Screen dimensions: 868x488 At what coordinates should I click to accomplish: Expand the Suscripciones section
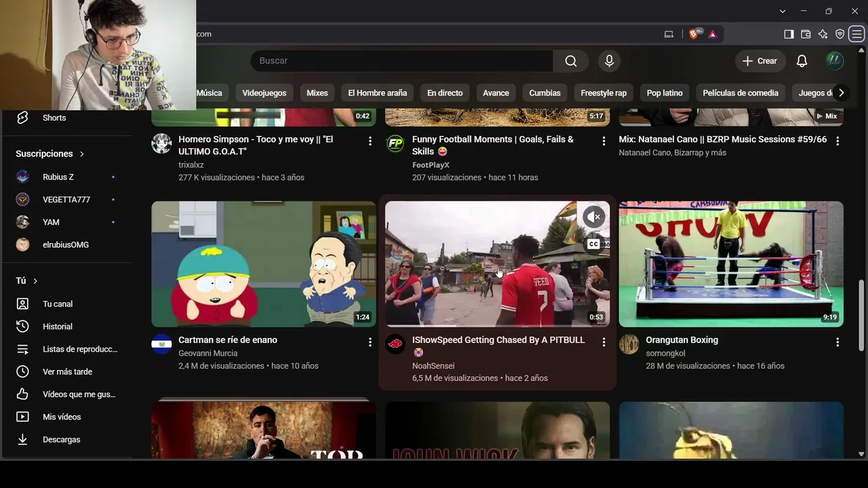(50, 154)
